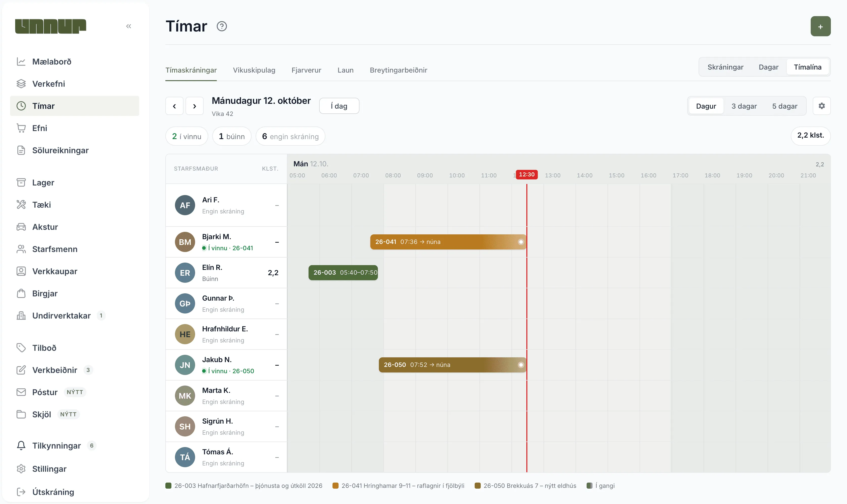Jump to today with Í dag button
Image resolution: width=847 pixels, height=504 pixels.
pyautogui.click(x=339, y=106)
